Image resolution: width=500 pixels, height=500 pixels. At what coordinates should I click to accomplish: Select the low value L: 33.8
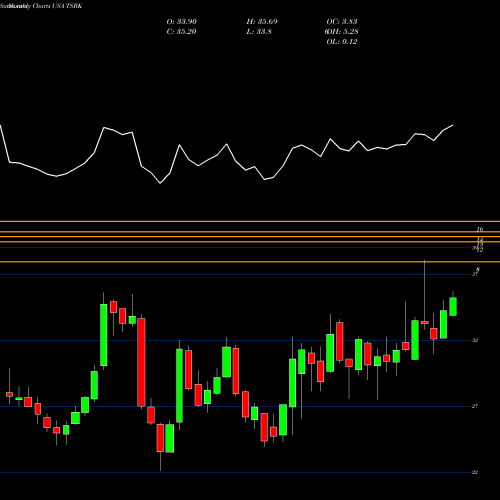(x=259, y=32)
